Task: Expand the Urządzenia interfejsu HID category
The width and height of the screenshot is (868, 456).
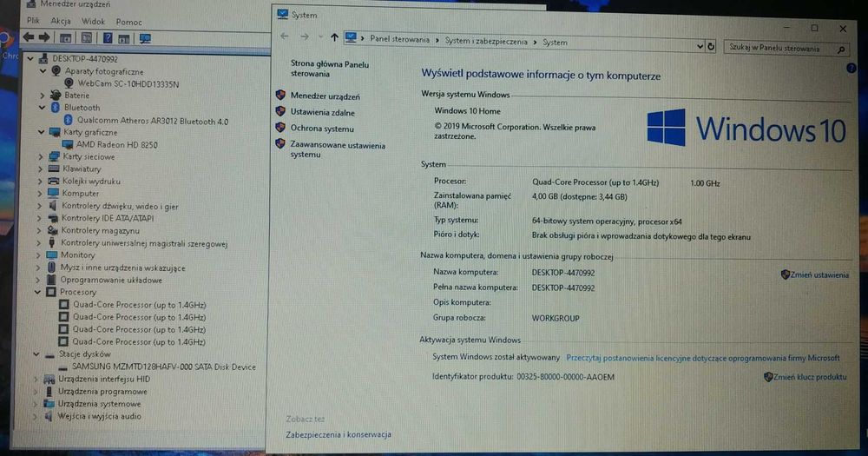Action: pos(36,379)
